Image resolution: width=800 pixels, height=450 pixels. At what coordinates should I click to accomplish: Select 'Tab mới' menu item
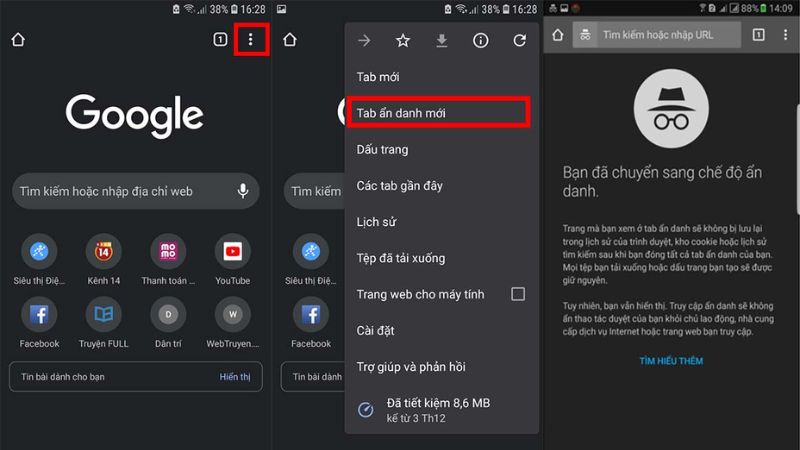[x=442, y=77]
